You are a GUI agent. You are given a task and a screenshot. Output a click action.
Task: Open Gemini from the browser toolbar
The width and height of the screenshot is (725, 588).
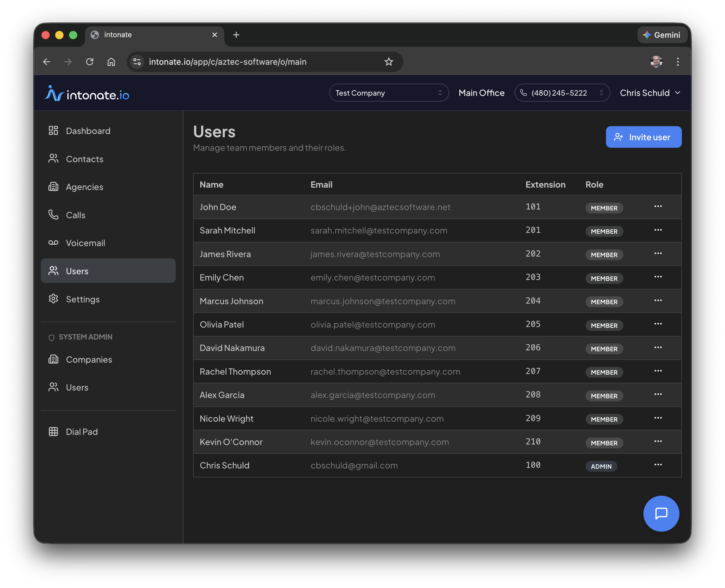coord(662,34)
